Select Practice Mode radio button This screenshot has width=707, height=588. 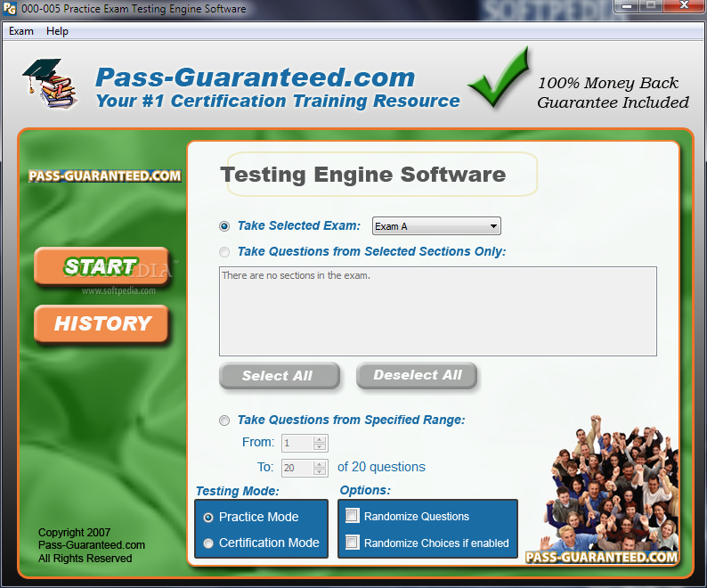coord(208,518)
